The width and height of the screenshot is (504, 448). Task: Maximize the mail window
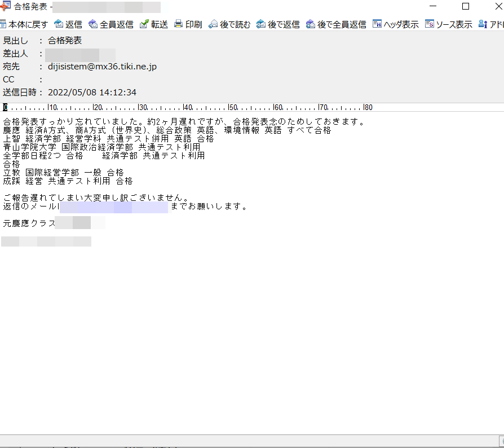click(466, 6)
